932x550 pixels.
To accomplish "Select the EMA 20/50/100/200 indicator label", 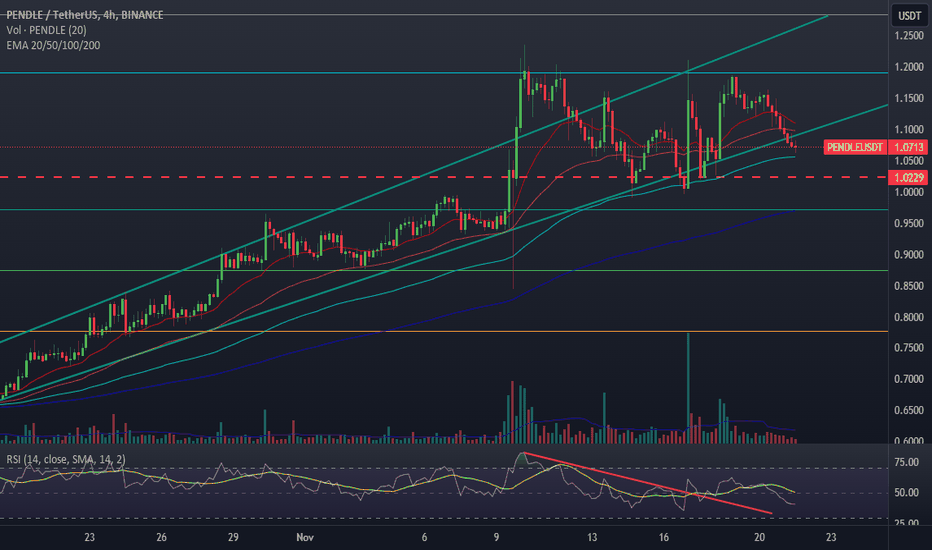I will point(53,46).
